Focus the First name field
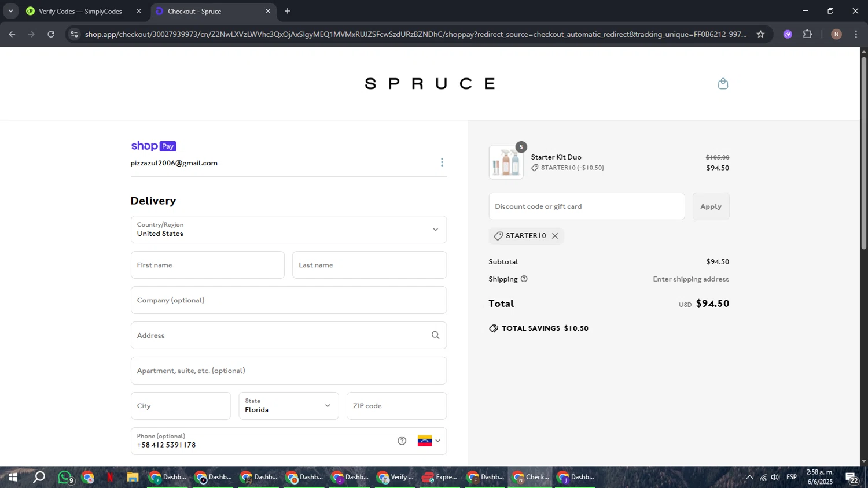The height and width of the screenshot is (488, 868). (x=208, y=265)
